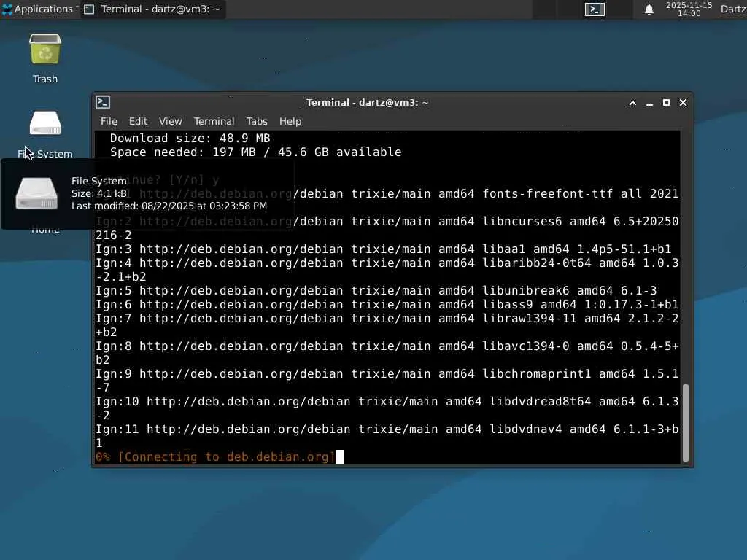This screenshot has height=560, width=747.
Task: Click the Ign:5 libunibreak6 line
Action: coord(376,290)
